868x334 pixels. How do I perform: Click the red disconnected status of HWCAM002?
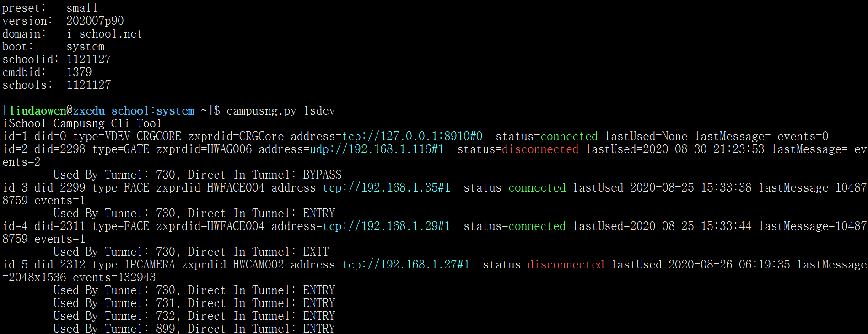(566, 265)
